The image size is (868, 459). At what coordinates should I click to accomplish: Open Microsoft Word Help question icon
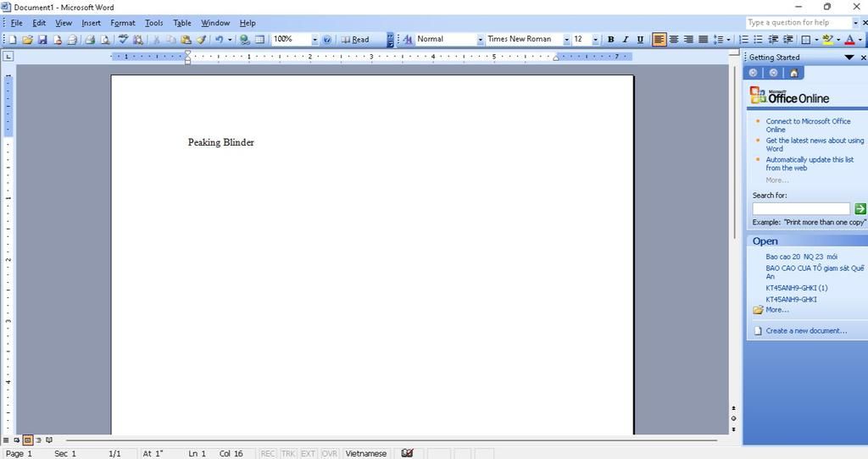pyautogui.click(x=327, y=39)
